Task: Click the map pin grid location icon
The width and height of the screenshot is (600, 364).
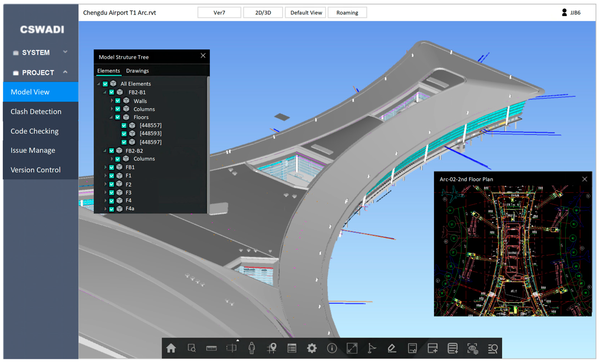Action: 272,348
